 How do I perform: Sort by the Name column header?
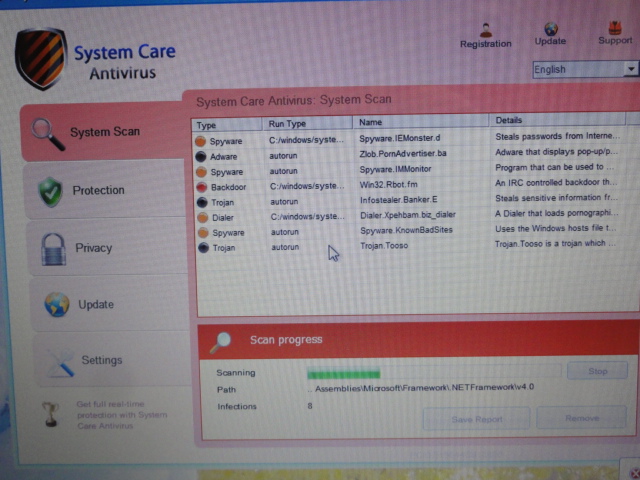coord(421,122)
